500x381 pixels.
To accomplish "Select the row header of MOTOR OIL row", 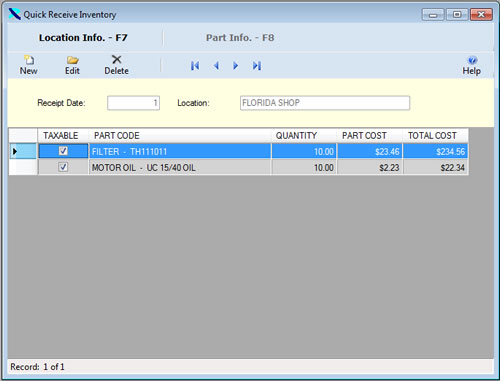I will pos(23,167).
